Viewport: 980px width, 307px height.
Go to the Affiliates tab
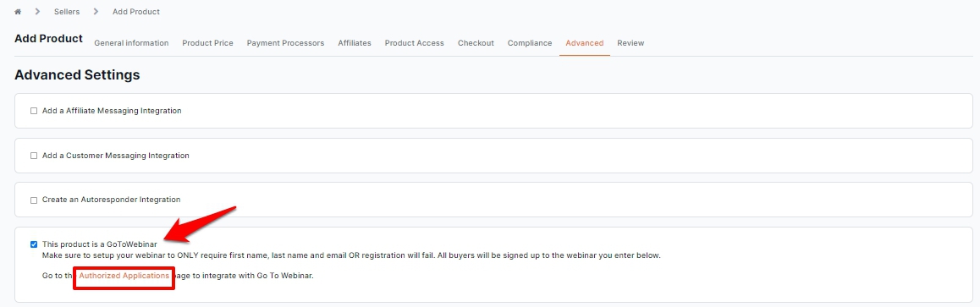click(355, 43)
